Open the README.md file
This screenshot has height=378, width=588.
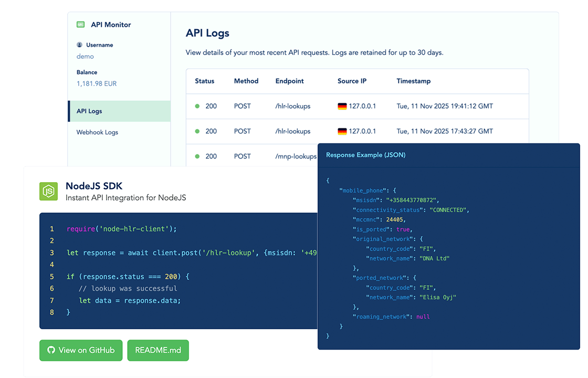pos(157,350)
